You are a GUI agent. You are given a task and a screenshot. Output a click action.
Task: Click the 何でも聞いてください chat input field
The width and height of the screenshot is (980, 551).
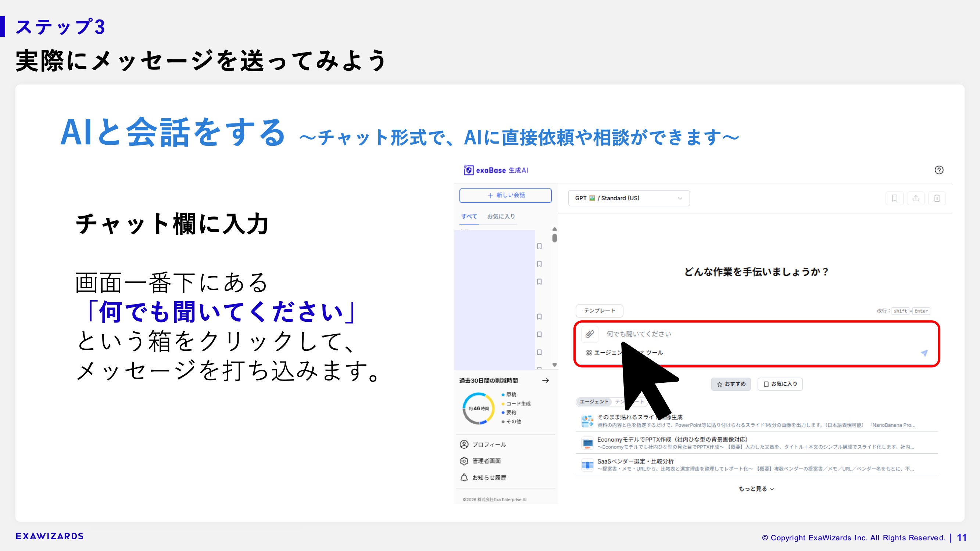point(757,334)
